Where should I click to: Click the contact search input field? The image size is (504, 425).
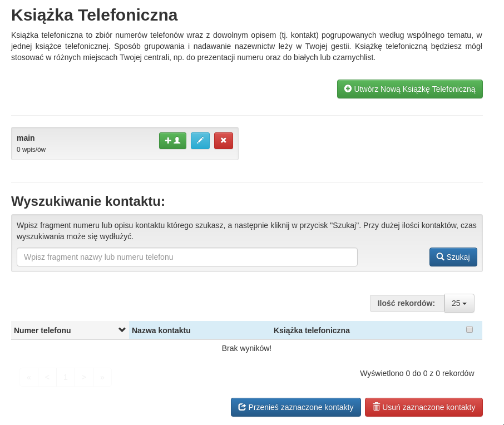187,257
